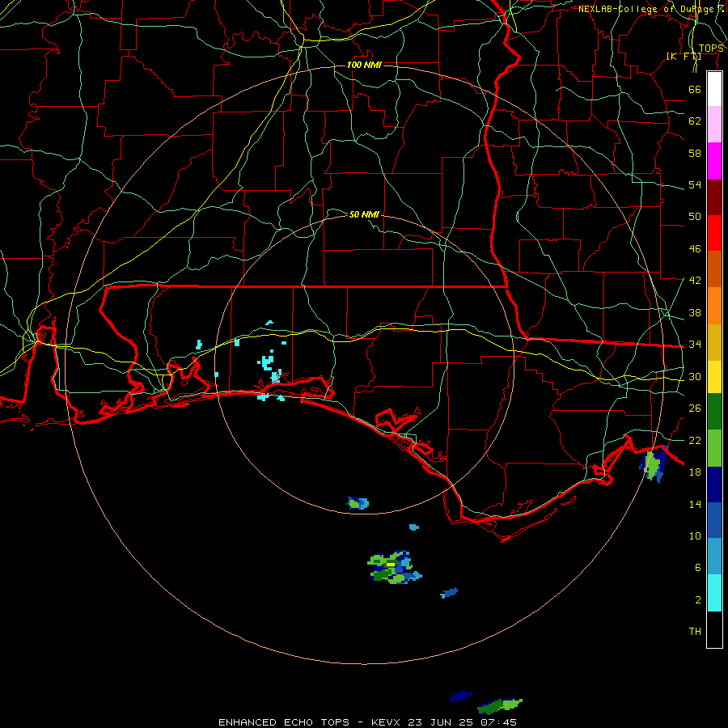728x728 pixels.
Task: Click the legend value 22
Action: coord(695,440)
